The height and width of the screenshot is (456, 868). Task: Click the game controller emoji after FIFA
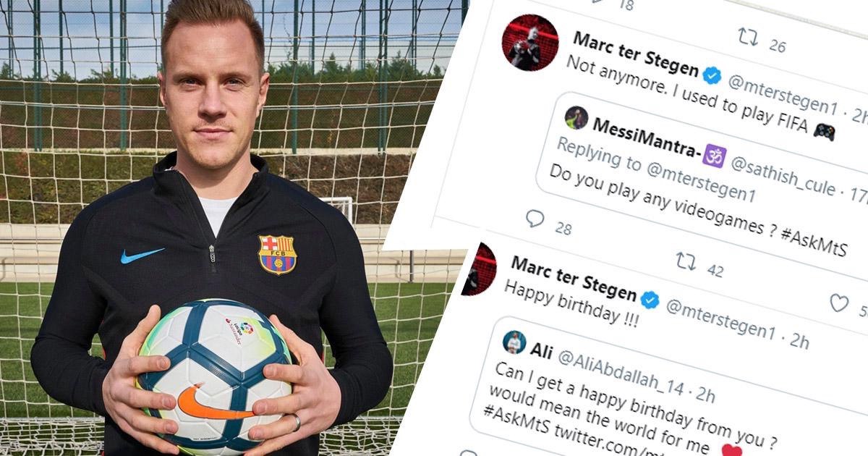point(824,132)
